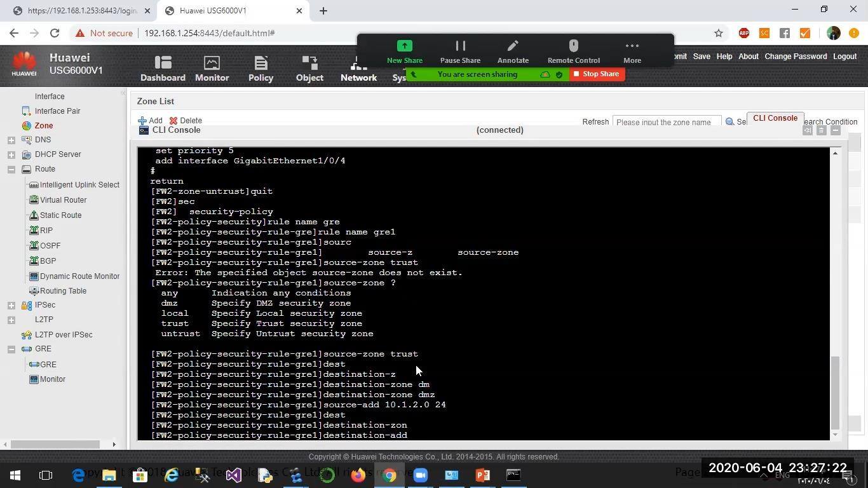
Task: Click the Huawei logo
Action: [x=24, y=64]
